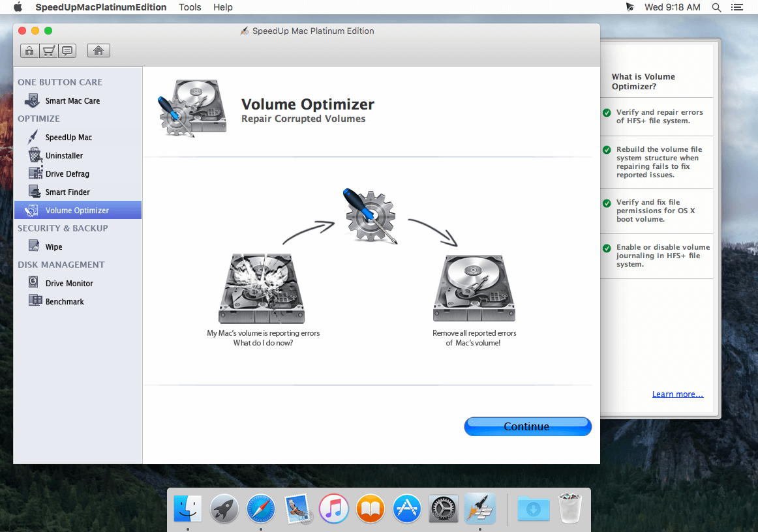Click the menu bar status icon near clock
The image size is (758, 532).
tap(629, 7)
